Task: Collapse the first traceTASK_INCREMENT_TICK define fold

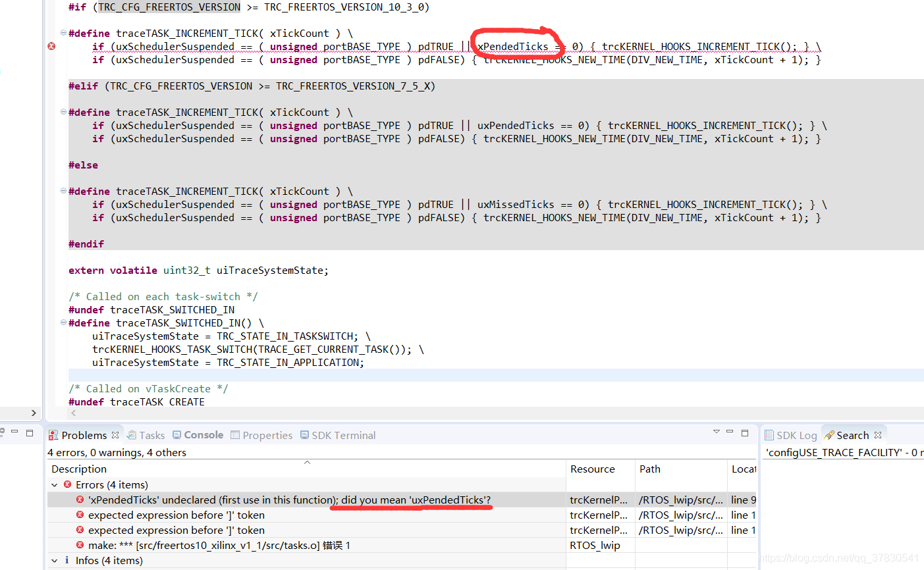Action: 63,32
